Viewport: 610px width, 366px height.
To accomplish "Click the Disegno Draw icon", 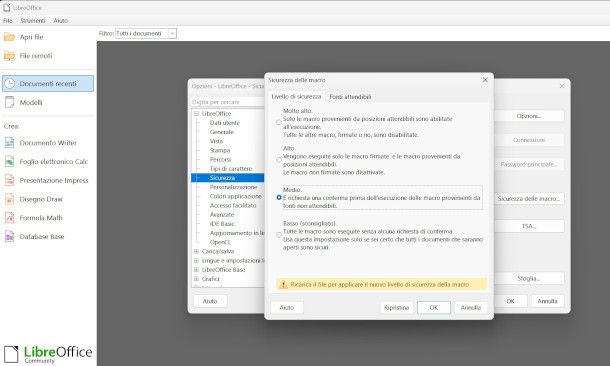I will point(9,199).
